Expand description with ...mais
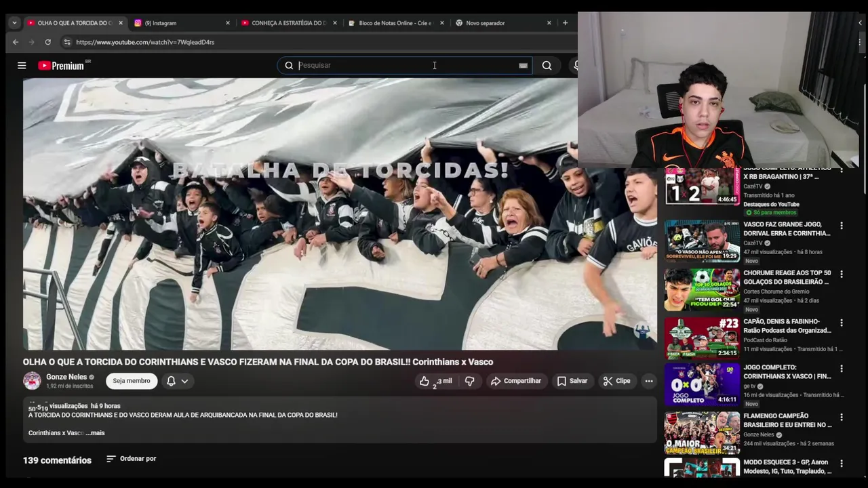868x488 pixels. (96, 433)
